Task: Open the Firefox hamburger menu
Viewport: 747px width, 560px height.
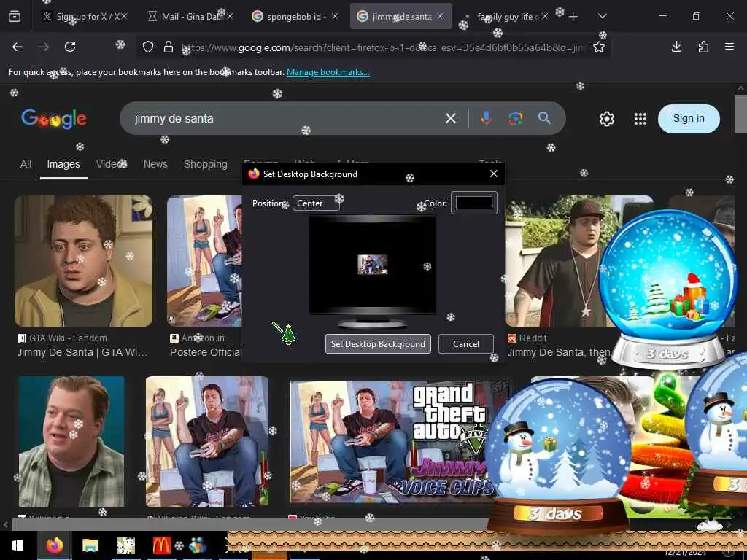Action: point(729,47)
